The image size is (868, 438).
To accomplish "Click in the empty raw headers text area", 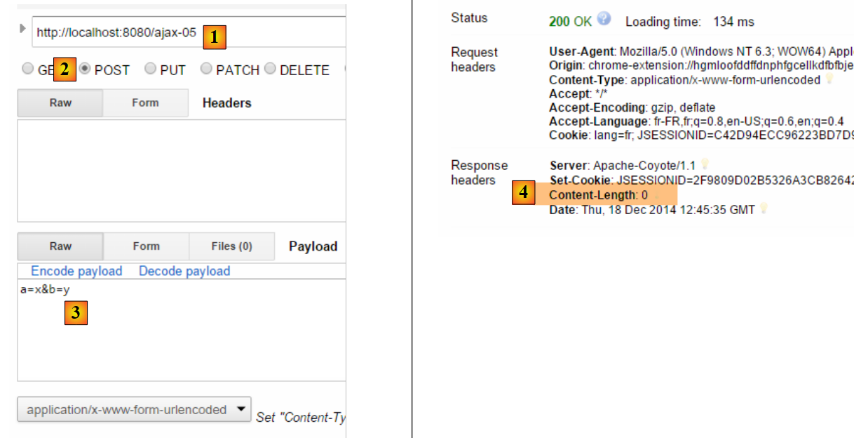I will pyautogui.click(x=181, y=171).
